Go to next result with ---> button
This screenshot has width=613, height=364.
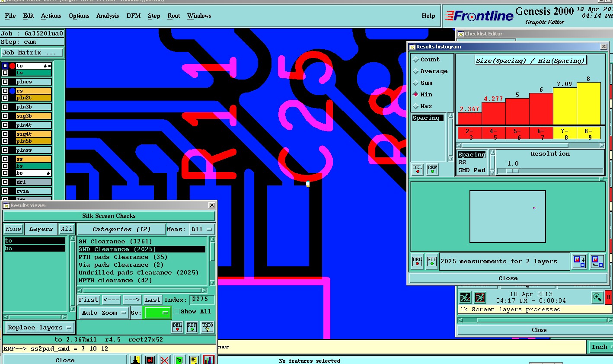pos(132,300)
